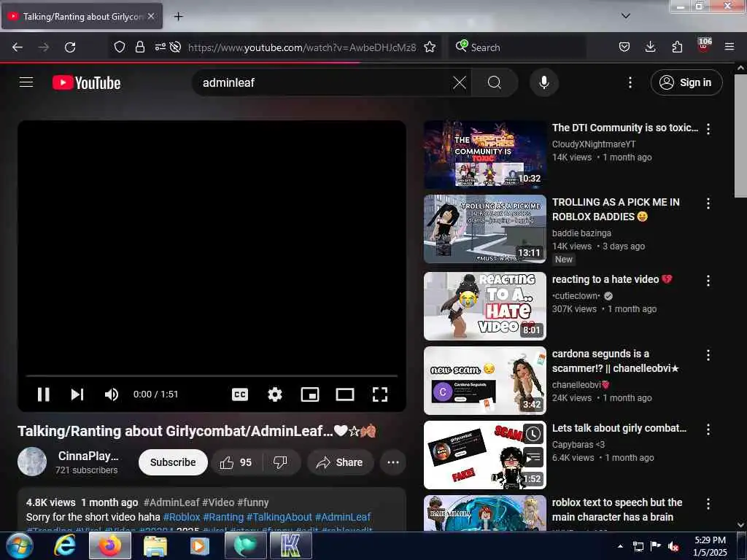Bookmark this page with the star
747x560 pixels.
click(430, 47)
